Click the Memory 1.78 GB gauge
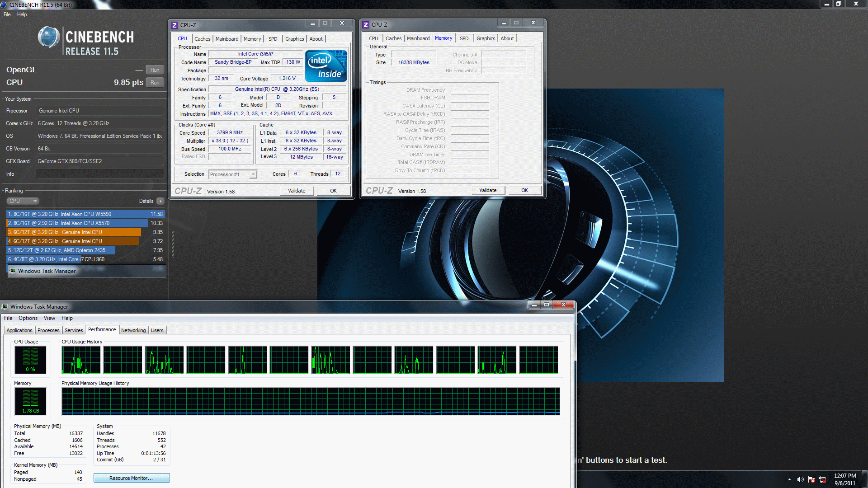The width and height of the screenshot is (868, 488). (x=31, y=401)
